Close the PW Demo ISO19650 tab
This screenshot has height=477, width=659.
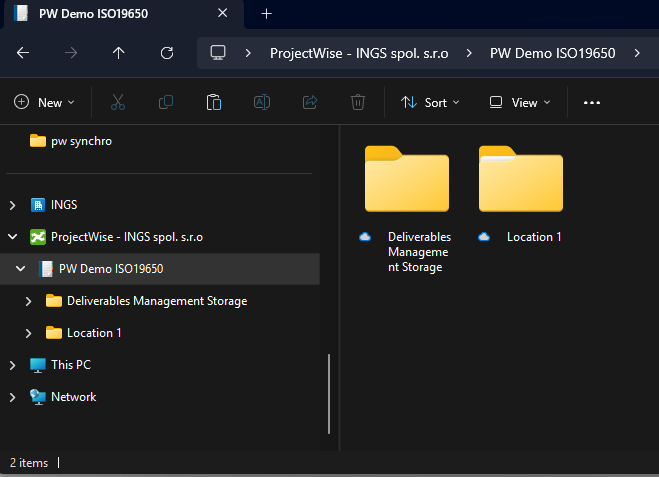(x=222, y=13)
